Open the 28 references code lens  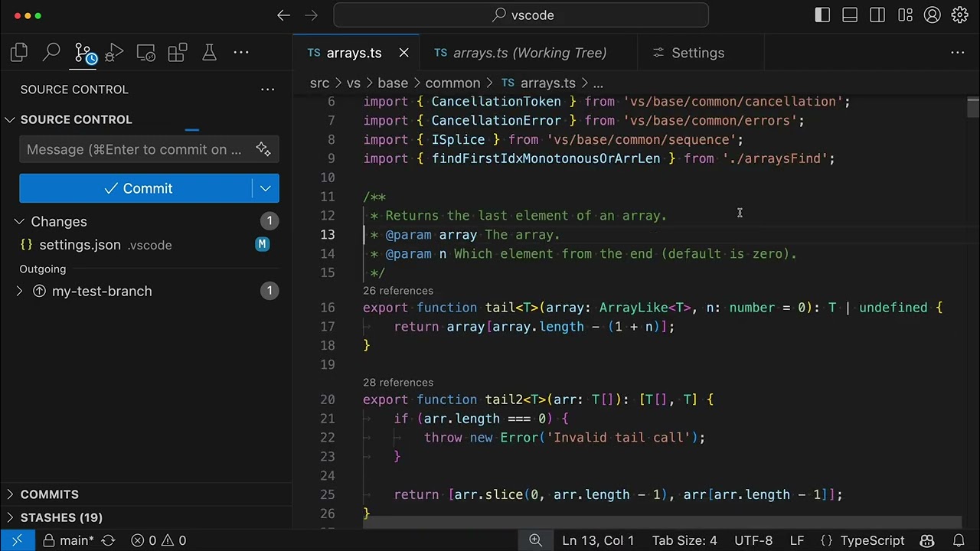coord(398,383)
